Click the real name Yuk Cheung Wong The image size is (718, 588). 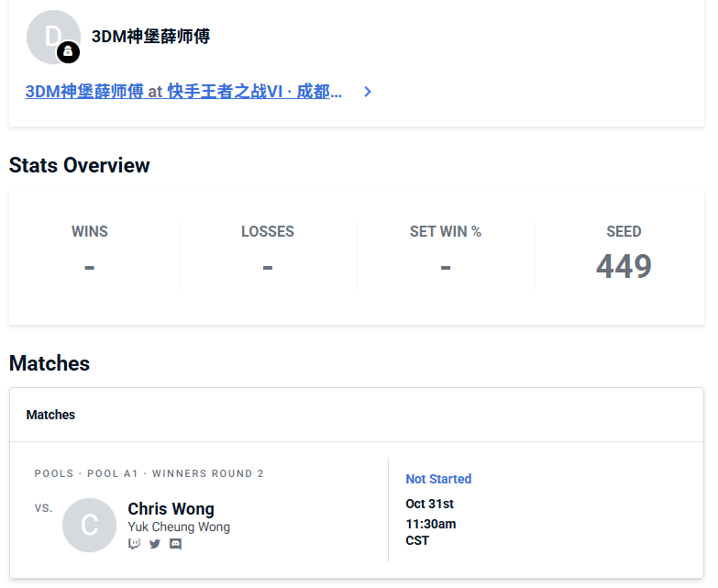179,527
